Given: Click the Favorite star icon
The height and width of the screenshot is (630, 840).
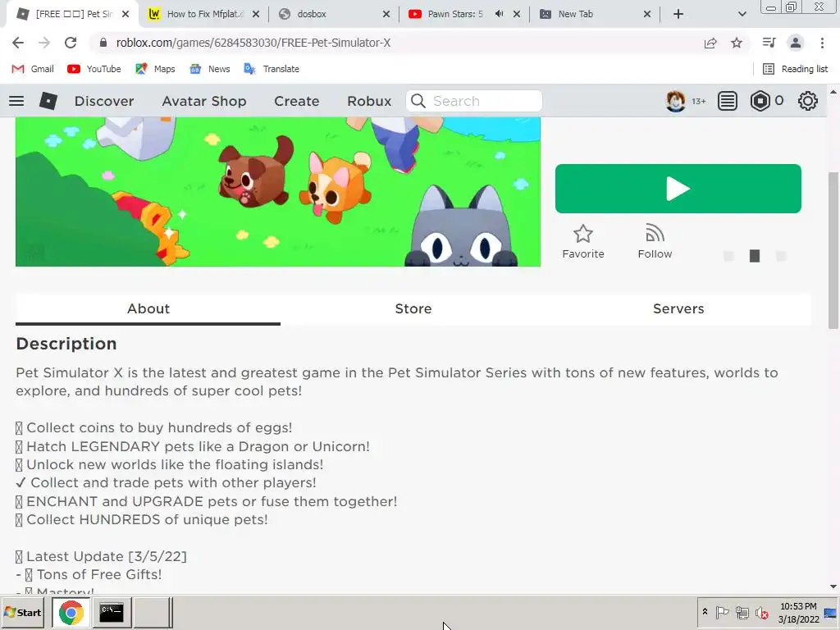Looking at the screenshot, I should click(x=583, y=234).
